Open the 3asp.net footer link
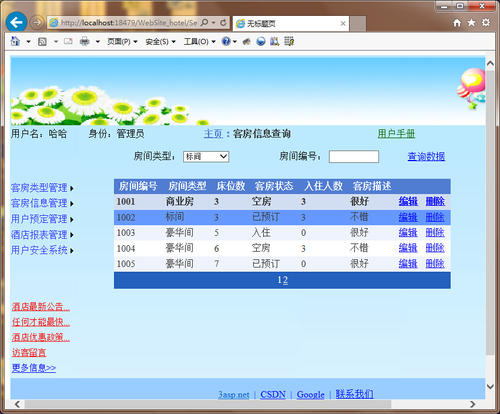500x414 pixels. [234, 395]
